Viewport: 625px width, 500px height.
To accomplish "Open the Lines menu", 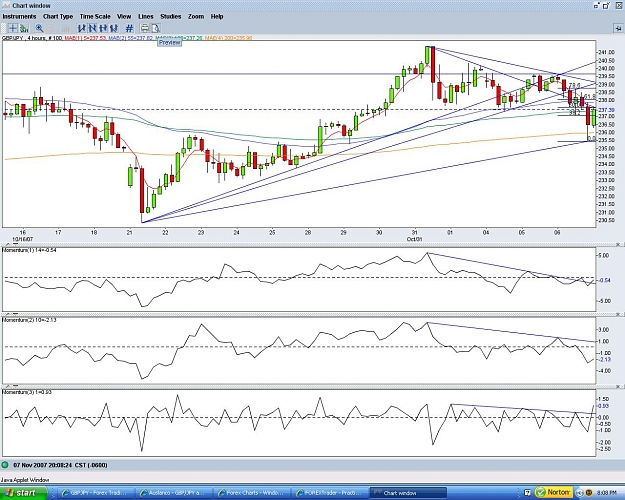I will point(145,17).
